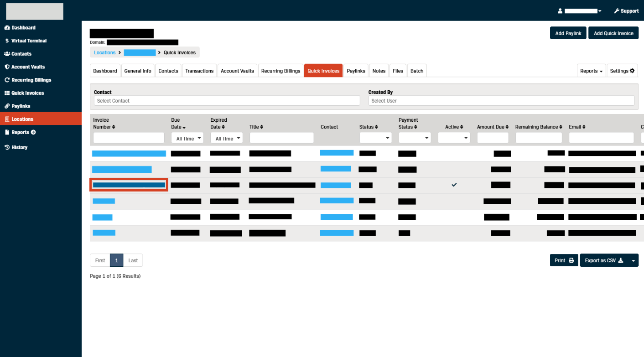
Task: Sort by Status column
Action: coord(369,127)
